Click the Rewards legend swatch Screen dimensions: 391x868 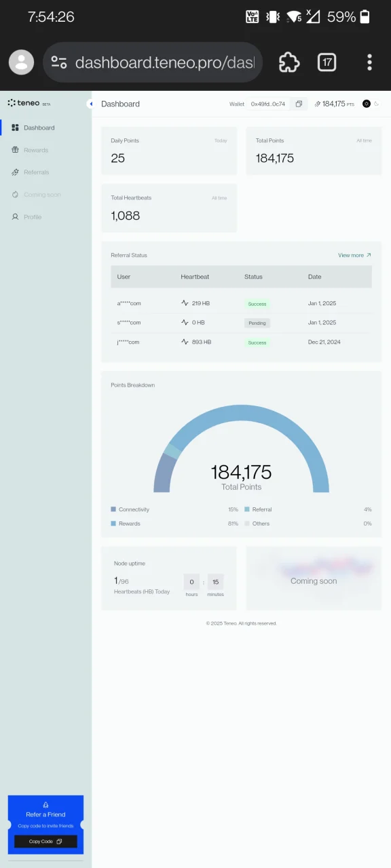(113, 524)
